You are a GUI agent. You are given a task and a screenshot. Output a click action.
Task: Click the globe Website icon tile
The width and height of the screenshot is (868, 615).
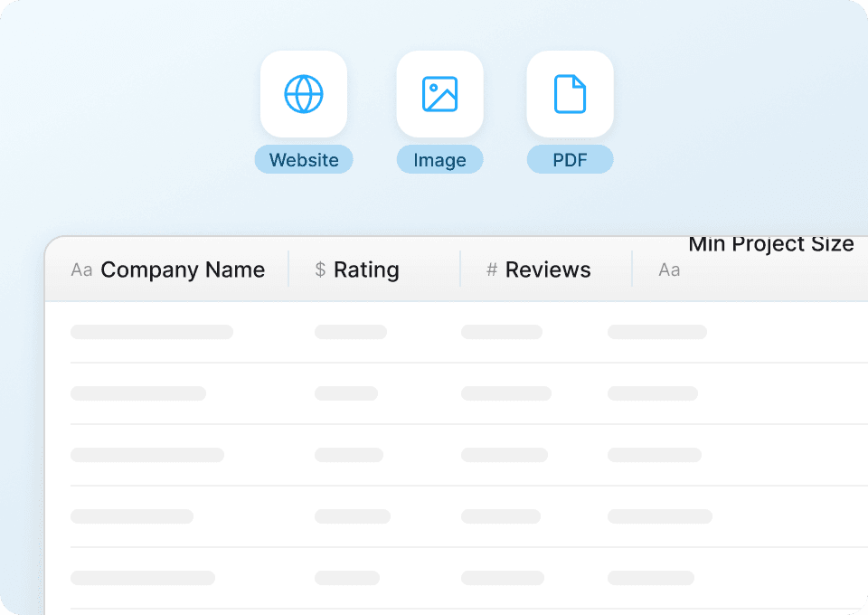pyautogui.click(x=304, y=94)
